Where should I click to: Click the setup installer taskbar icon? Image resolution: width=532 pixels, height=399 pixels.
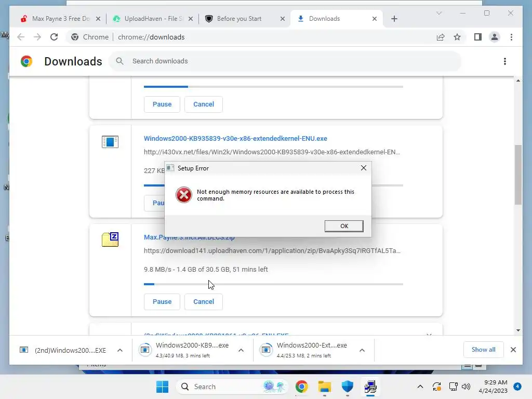coord(370,387)
